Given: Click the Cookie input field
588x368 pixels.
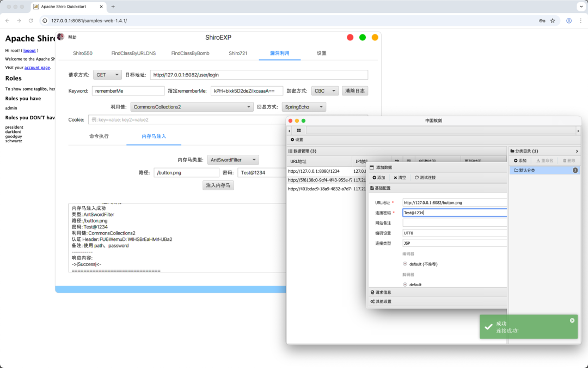Looking at the screenshot, I should (x=187, y=120).
